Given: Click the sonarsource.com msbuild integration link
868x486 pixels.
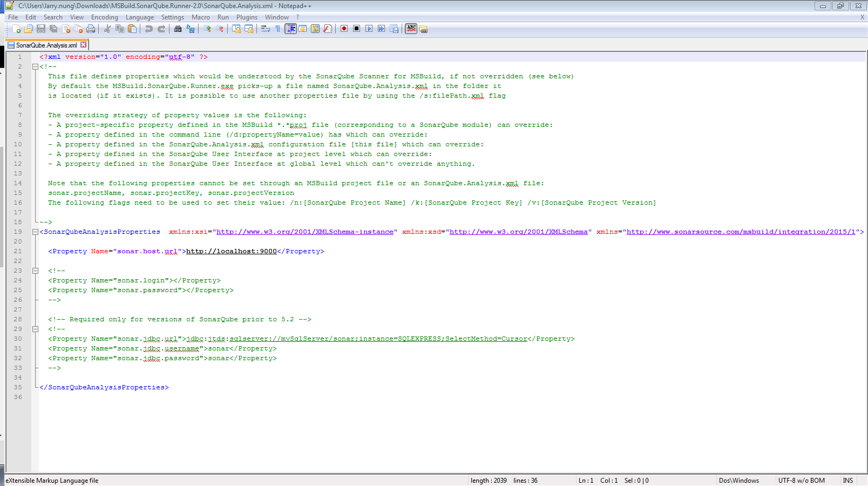Looking at the screenshot, I should tap(741, 232).
